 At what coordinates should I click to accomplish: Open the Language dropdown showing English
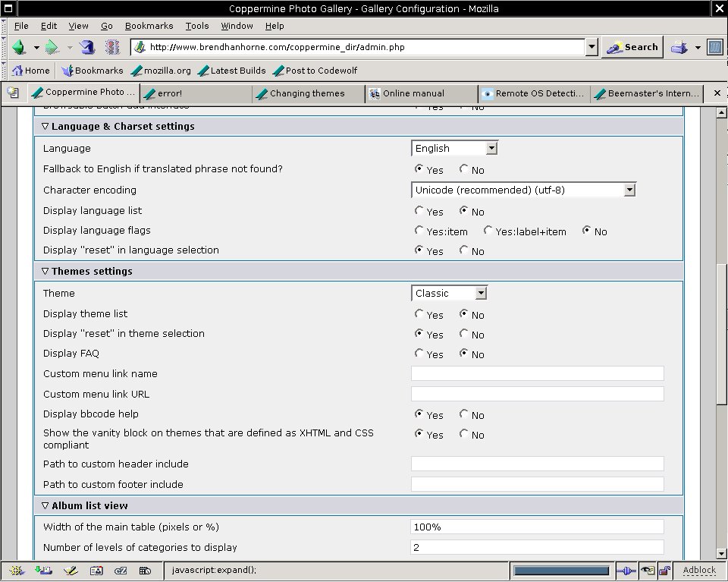(454, 148)
